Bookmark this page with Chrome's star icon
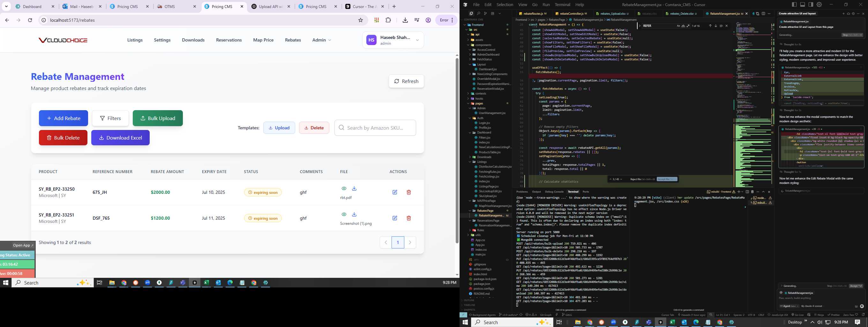The height and width of the screenshot is (327, 868). (361, 20)
